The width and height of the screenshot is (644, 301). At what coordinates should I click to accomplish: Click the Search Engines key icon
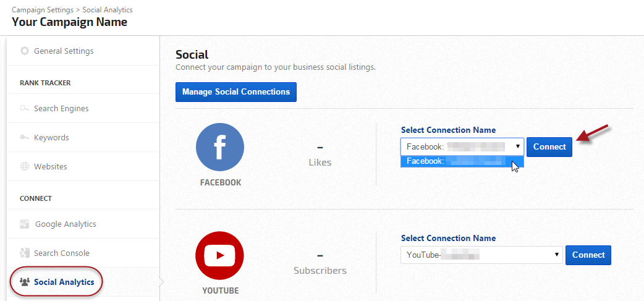click(25, 109)
